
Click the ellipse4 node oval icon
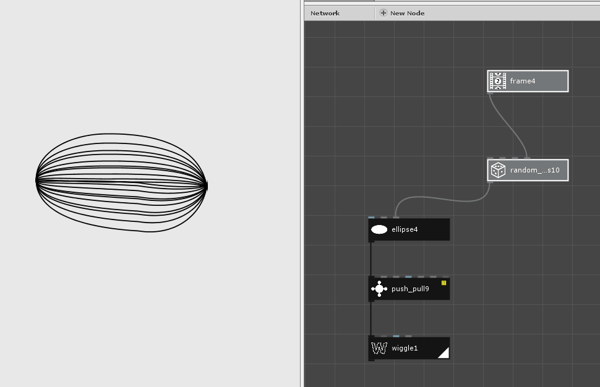tap(379, 230)
